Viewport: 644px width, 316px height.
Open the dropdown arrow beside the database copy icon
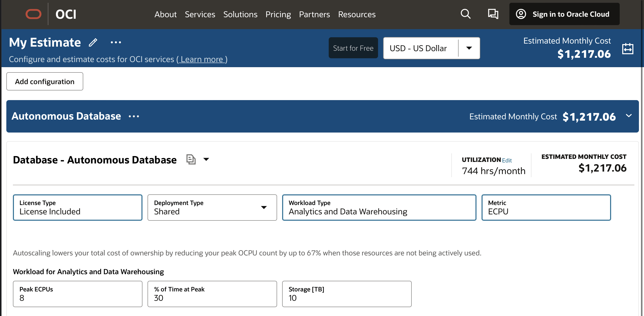point(206,160)
